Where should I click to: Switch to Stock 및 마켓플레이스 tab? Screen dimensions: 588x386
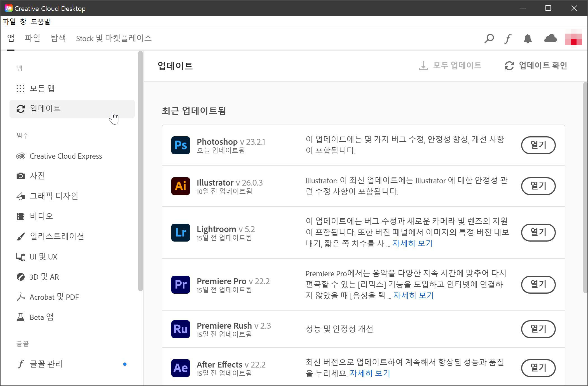(x=114, y=38)
